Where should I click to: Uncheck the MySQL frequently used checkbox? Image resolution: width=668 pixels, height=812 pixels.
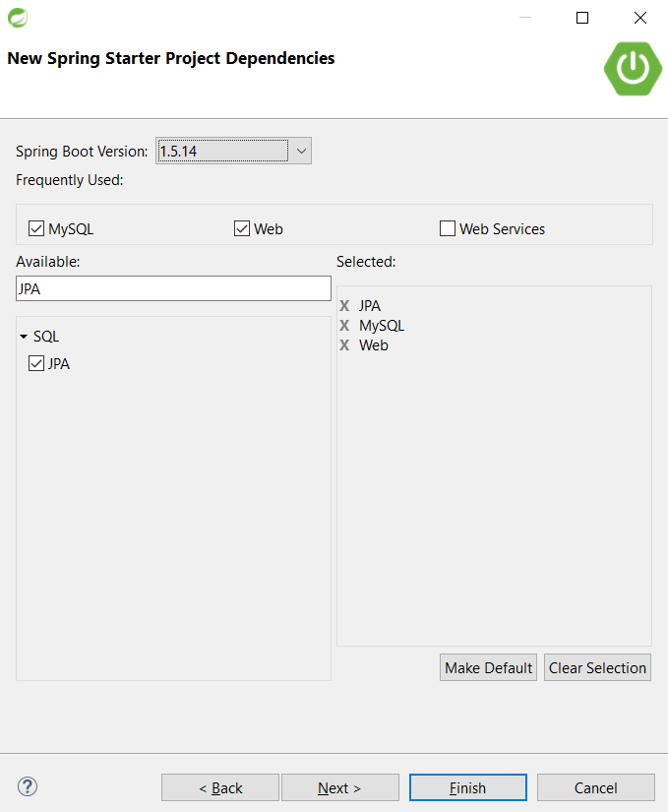pyautogui.click(x=37, y=229)
